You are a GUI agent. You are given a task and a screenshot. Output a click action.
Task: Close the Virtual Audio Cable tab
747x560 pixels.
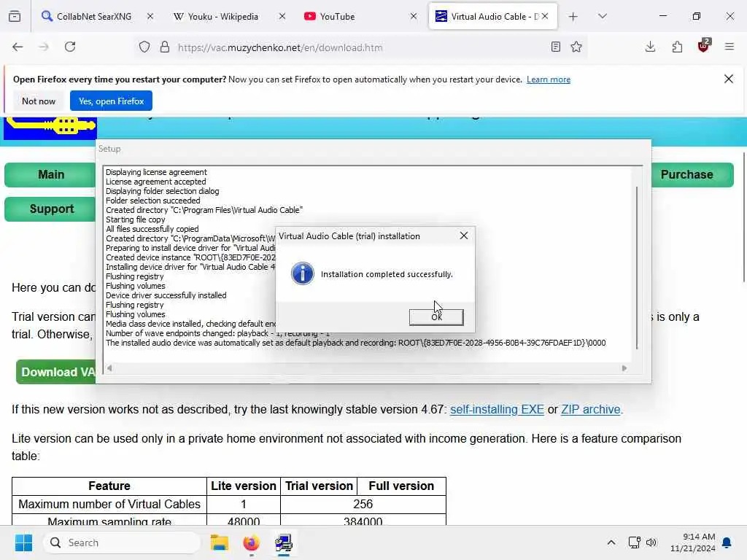(545, 16)
